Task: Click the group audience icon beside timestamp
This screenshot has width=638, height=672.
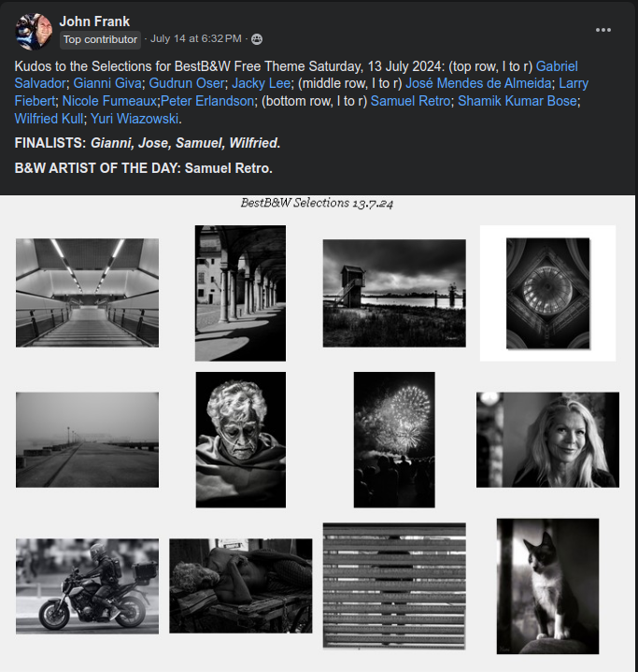Action: (257, 39)
